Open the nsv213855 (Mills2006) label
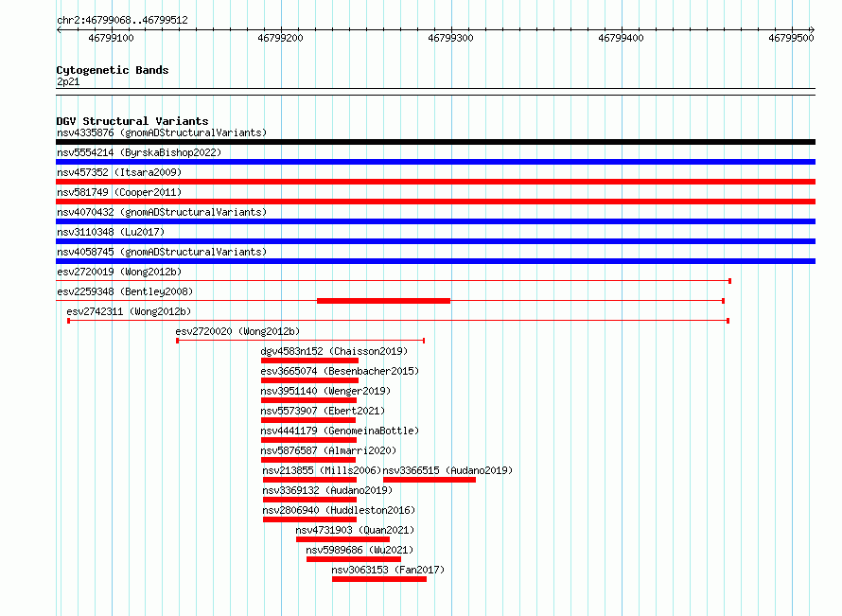The height and width of the screenshot is (616, 842). point(322,470)
